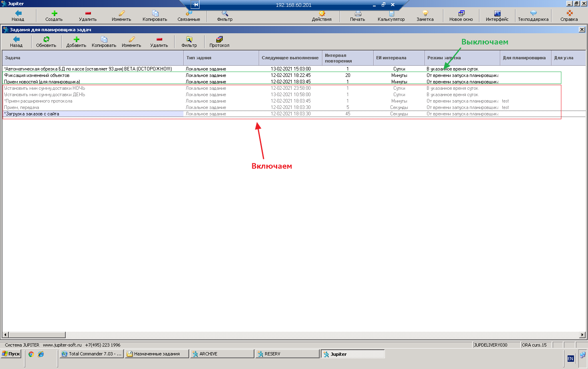The image size is (588, 369).
Task: Close the Задания для планировщика задач window
Action: point(582,30)
